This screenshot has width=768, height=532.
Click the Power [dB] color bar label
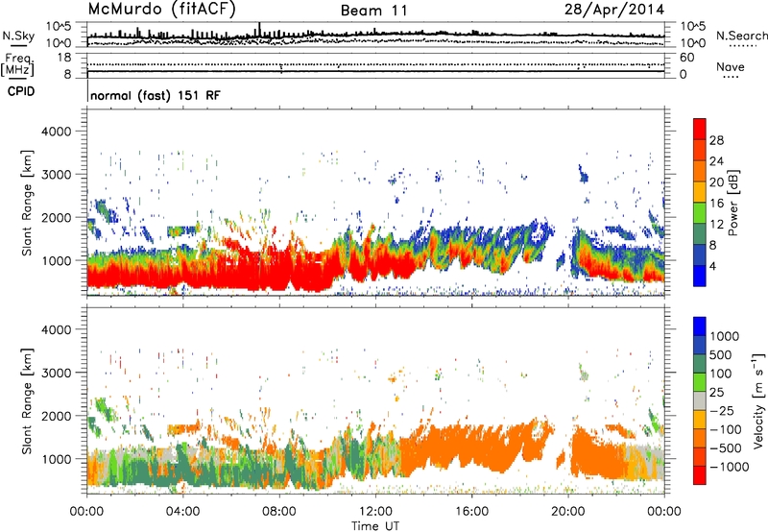point(732,203)
